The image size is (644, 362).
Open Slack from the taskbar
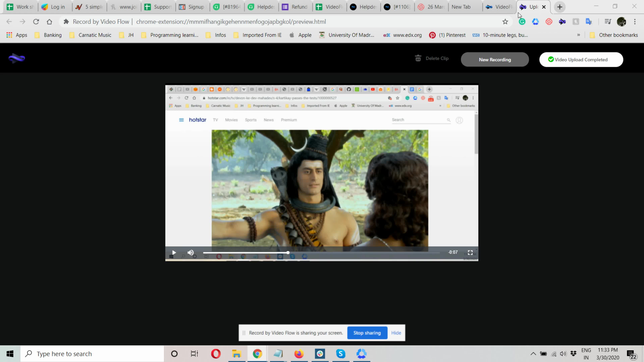click(x=320, y=354)
